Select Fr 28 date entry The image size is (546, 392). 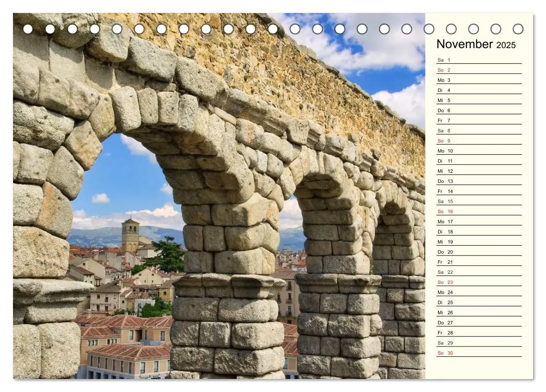[479, 333]
